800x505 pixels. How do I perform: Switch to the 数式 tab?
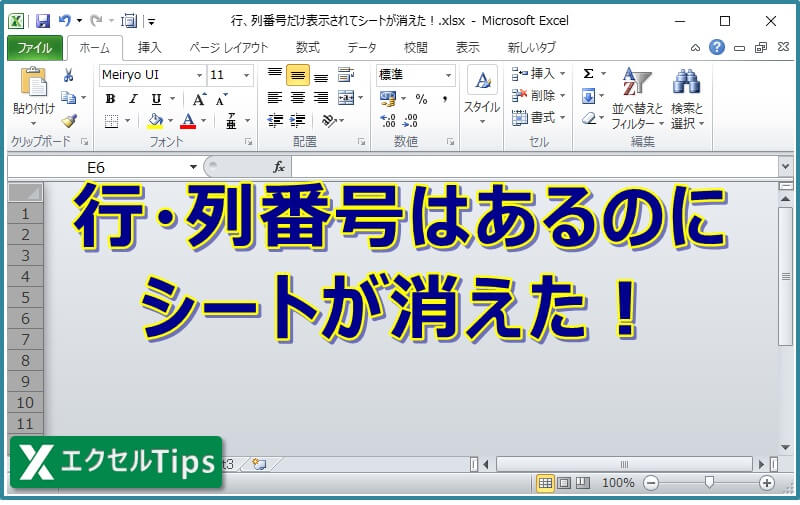308,48
